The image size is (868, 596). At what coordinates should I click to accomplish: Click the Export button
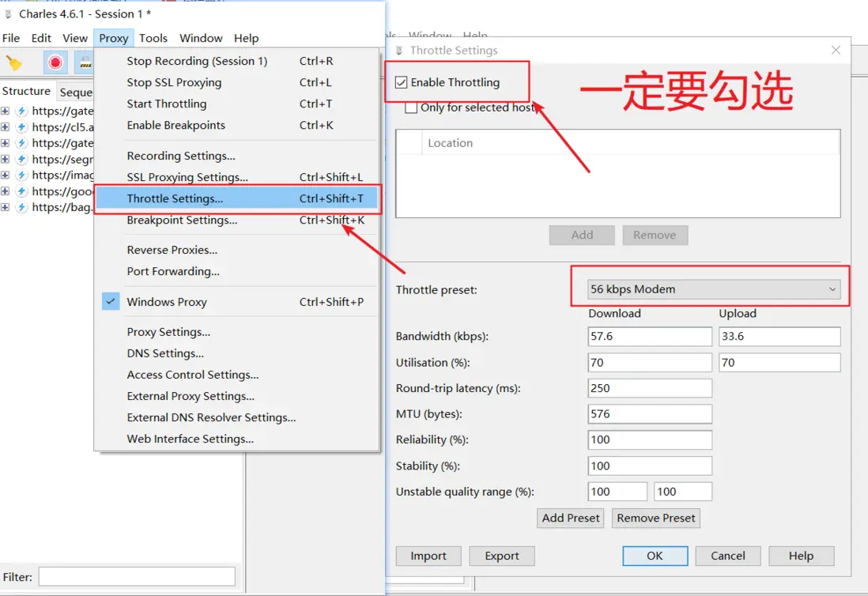pyautogui.click(x=502, y=556)
